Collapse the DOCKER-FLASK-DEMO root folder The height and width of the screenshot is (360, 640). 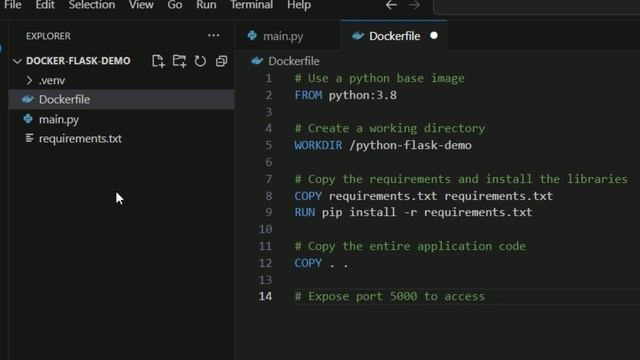click(x=17, y=61)
